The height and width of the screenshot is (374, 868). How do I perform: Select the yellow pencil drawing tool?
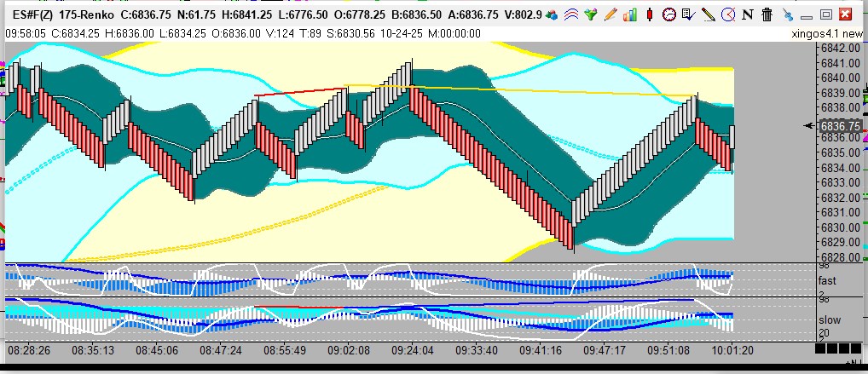(708, 14)
